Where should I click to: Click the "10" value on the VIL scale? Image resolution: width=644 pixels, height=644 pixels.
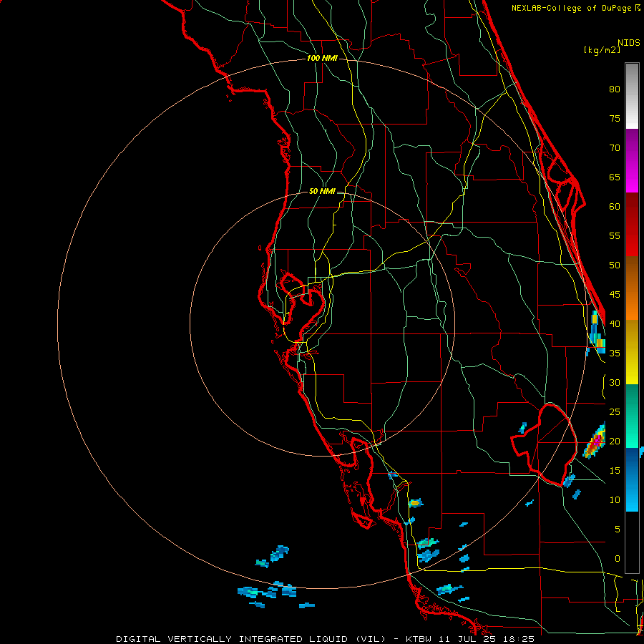(615, 500)
